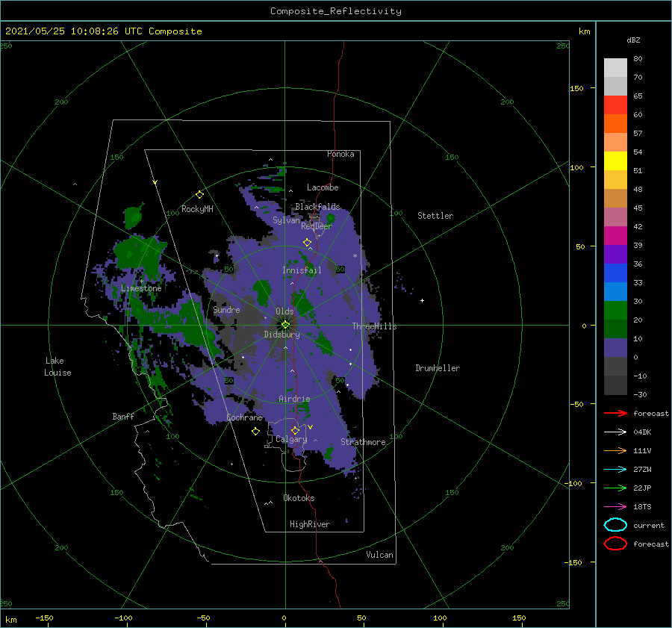Click the Ponoka town label
Image resolution: width=672 pixels, height=628 pixels.
click(340, 154)
